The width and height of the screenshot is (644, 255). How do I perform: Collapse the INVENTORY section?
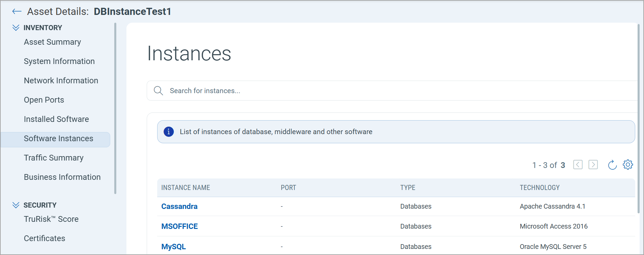[16, 28]
